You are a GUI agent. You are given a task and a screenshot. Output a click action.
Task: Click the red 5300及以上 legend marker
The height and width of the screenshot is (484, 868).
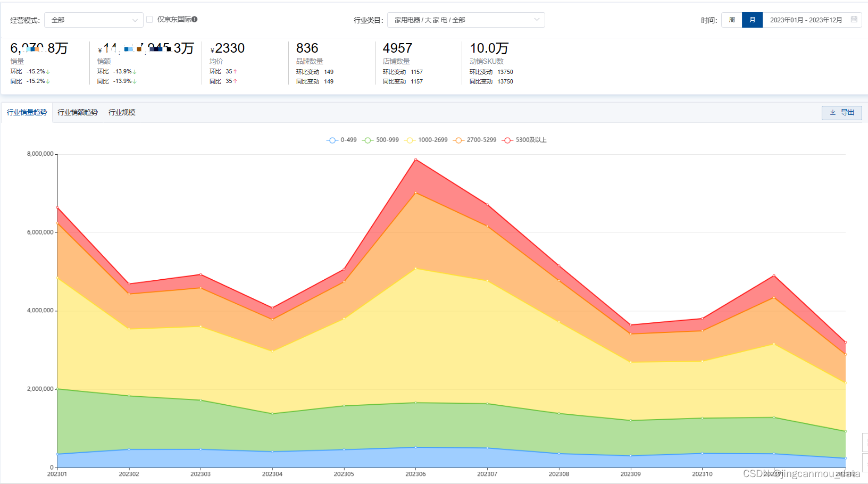click(507, 140)
